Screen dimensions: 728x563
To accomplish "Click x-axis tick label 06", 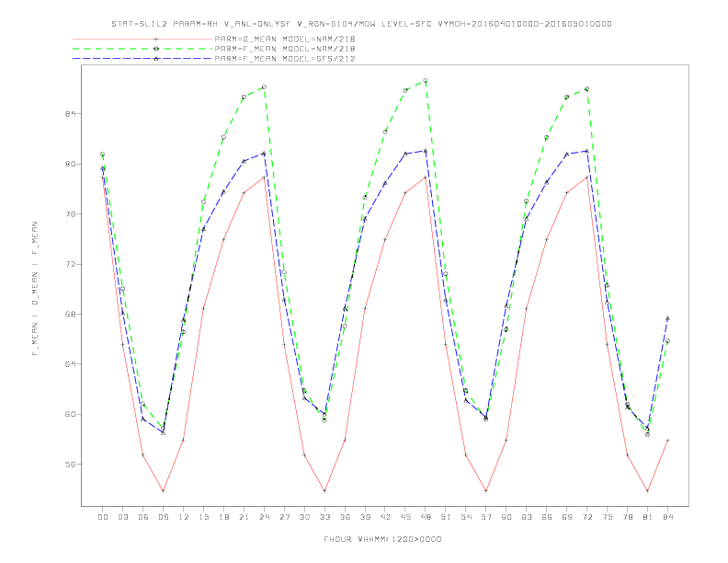I will tap(143, 517).
